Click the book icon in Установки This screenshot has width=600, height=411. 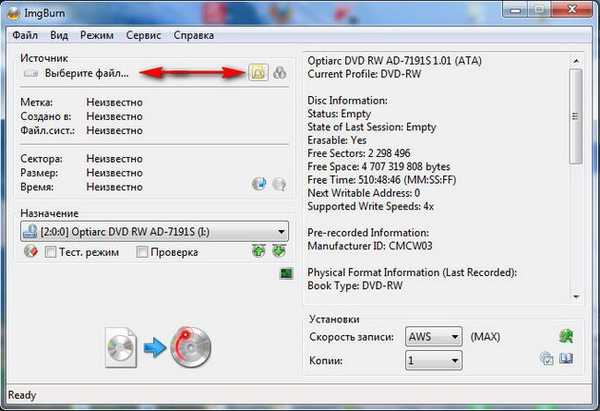coord(566,359)
